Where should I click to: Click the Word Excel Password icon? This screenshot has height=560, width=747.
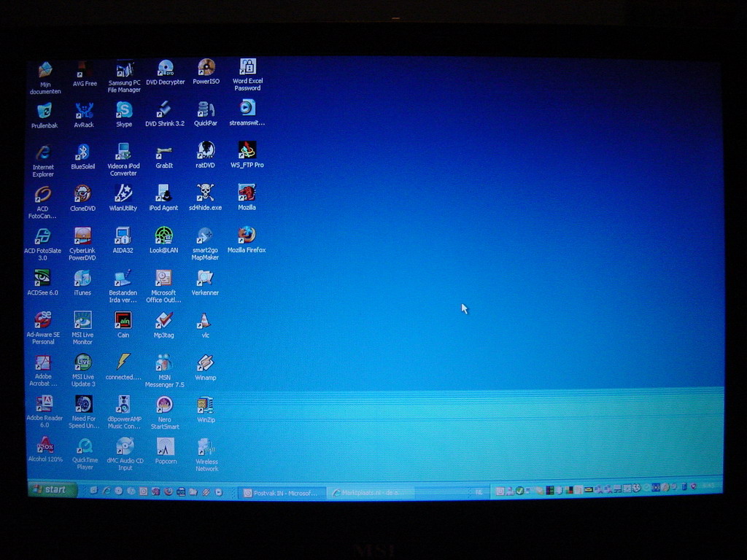pyautogui.click(x=248, y=75)
